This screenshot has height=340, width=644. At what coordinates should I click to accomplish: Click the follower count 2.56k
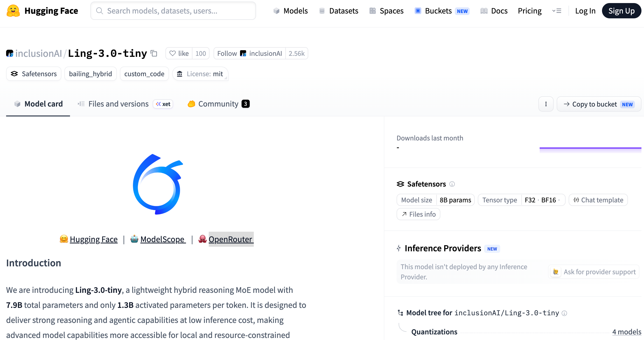297,53
